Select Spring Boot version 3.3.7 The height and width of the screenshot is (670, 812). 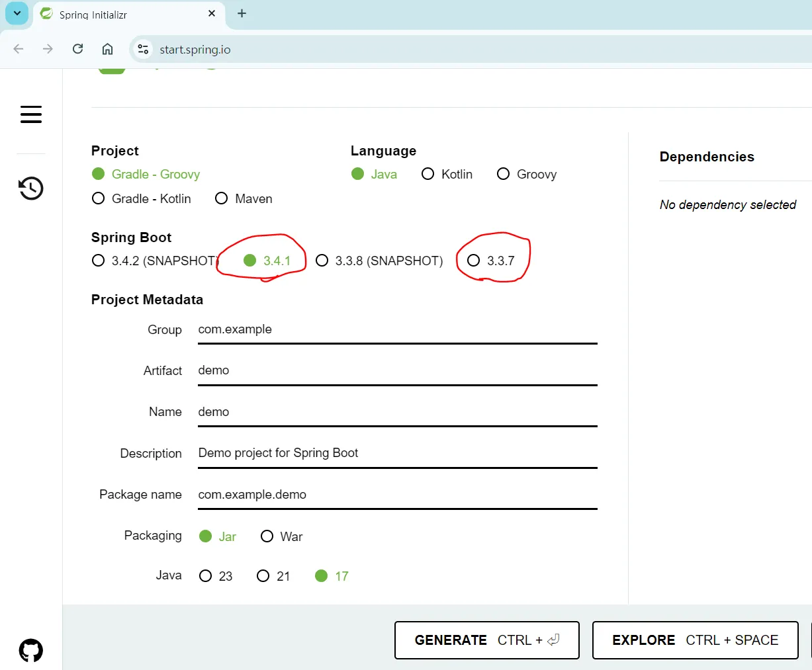[x=490, y=261]
